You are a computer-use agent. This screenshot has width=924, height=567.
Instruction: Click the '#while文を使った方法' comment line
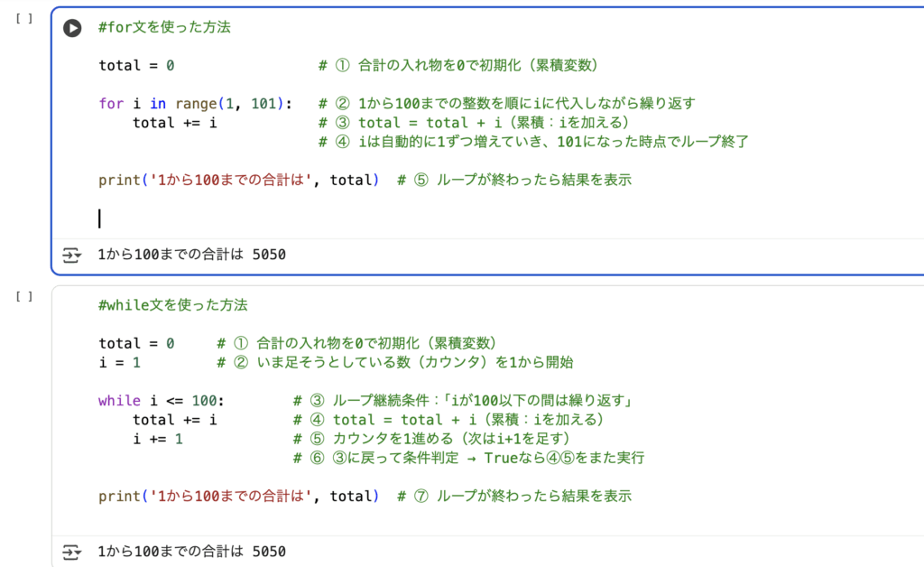[172, 305]
